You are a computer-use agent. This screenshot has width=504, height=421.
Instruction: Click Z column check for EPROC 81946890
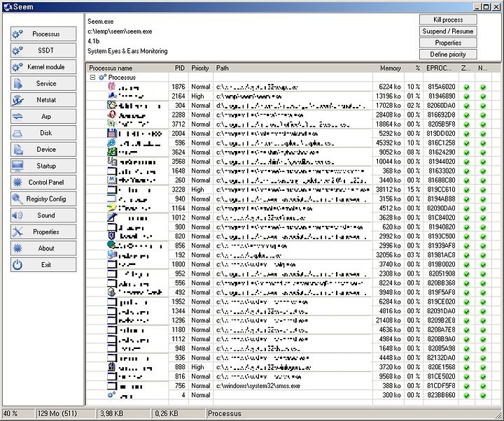click(466, 97)
